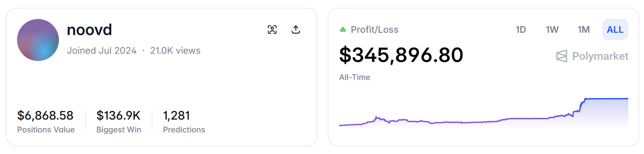Click the noovd username heading
The width and height of the screenshot is (644, 154).
pos(89,30)
